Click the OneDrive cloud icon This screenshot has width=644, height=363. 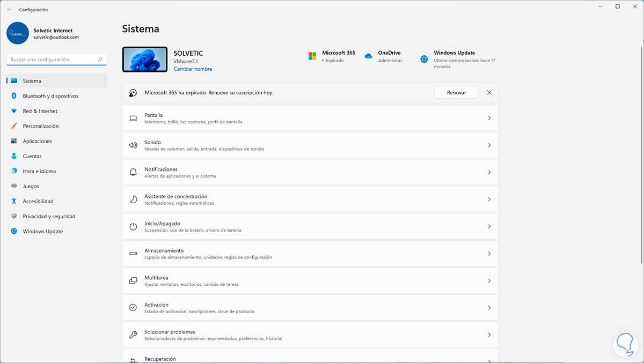coord(368,56)
